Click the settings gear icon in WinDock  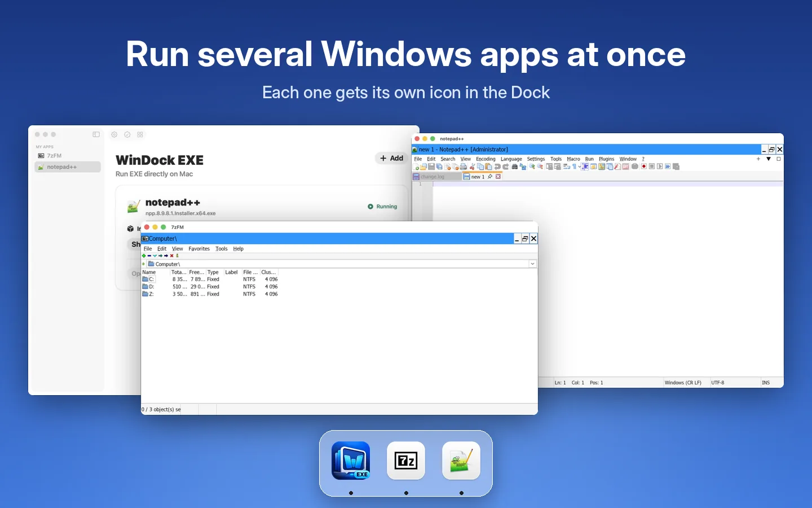(x=114, y=134)
